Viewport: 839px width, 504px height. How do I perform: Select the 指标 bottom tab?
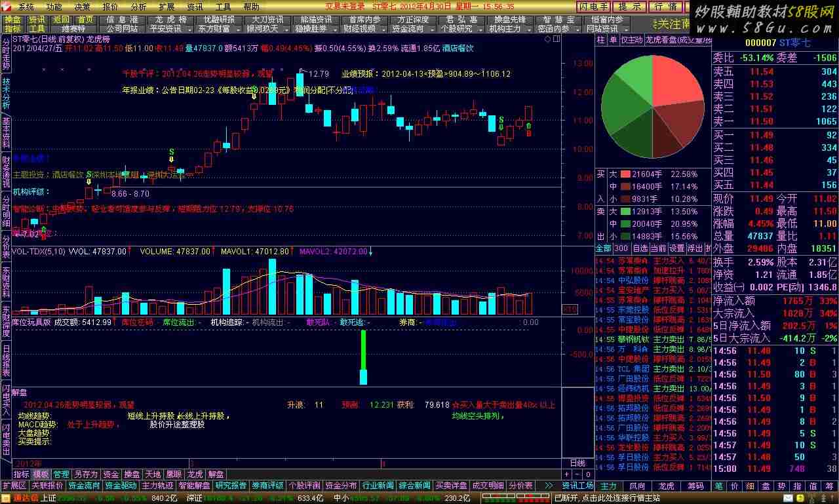(x=22, y=474)
